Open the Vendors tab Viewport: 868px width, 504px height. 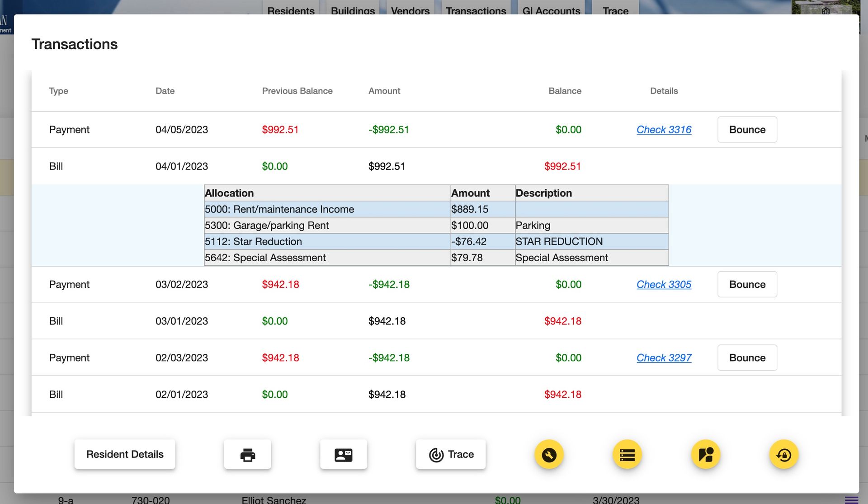[410, 11]
